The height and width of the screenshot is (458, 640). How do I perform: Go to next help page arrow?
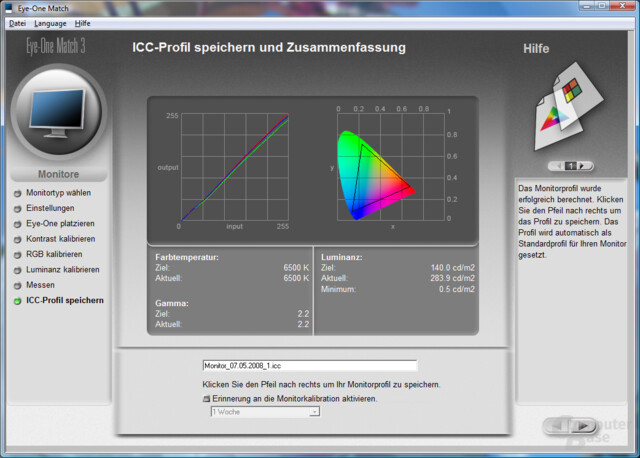584,166
